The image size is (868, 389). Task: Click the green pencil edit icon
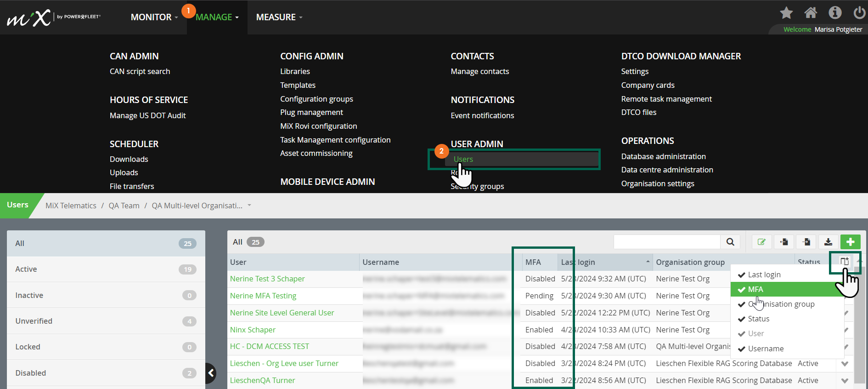pos(761,242)
